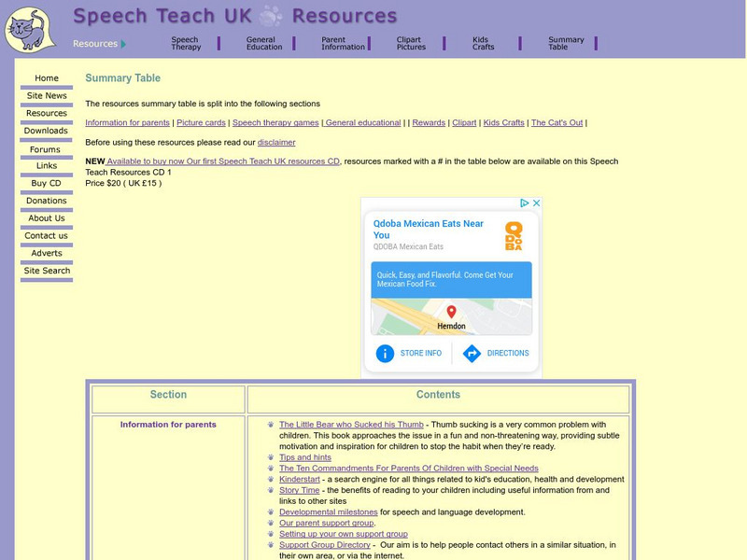Image resolution: width=747 pixels, height=560 pixels.
Task: Open the Speech Therapy navigation menu
Action: coord(185,42)
